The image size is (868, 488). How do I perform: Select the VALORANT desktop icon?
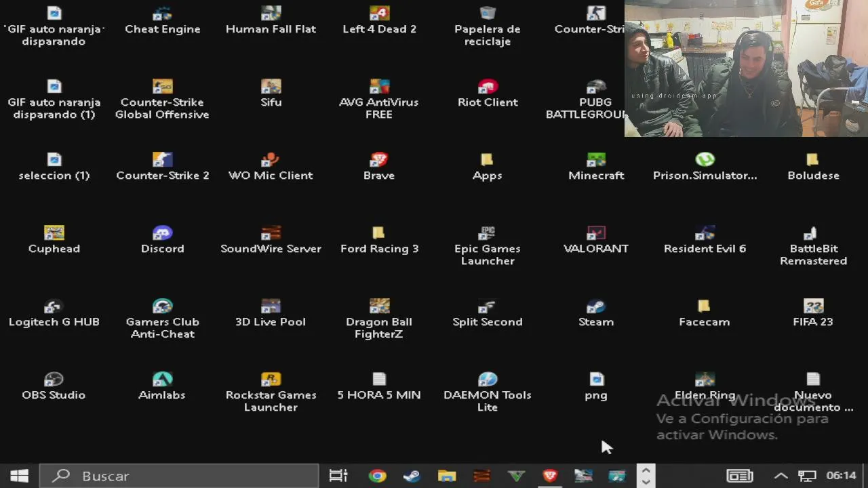point(596,240)
